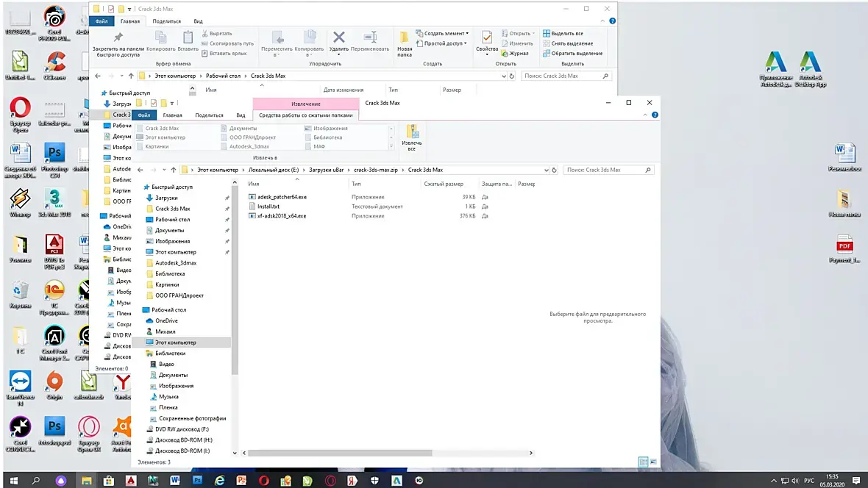Select DVD RW дисковод (F:) in the tree
Screen dimensions: 868x488
(182, 428)
